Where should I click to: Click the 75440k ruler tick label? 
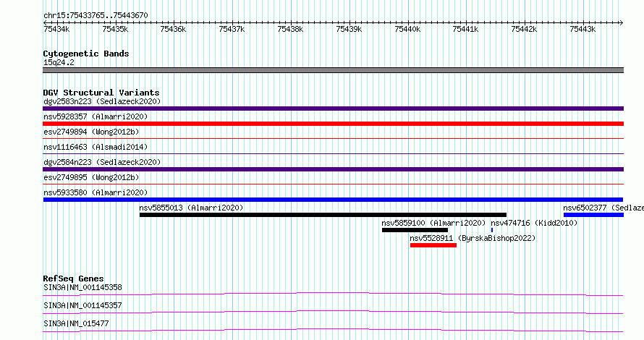pyautogui.click(x=407, y=29)
